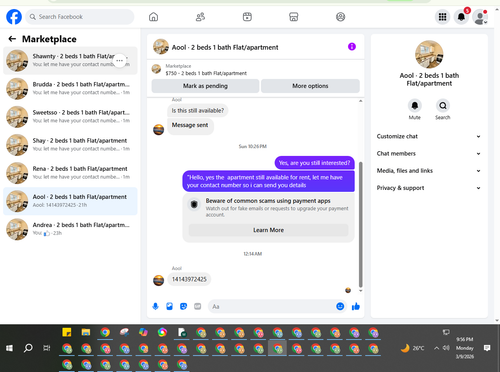Open the volume control in system tray
This screenshot has height=372, width=500.
point(446,348)
